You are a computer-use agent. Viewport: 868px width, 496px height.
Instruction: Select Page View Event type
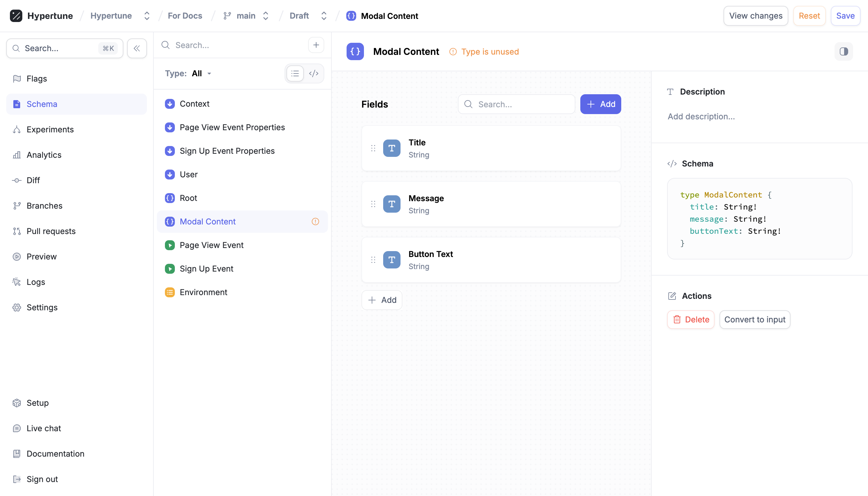coord(211,245)
